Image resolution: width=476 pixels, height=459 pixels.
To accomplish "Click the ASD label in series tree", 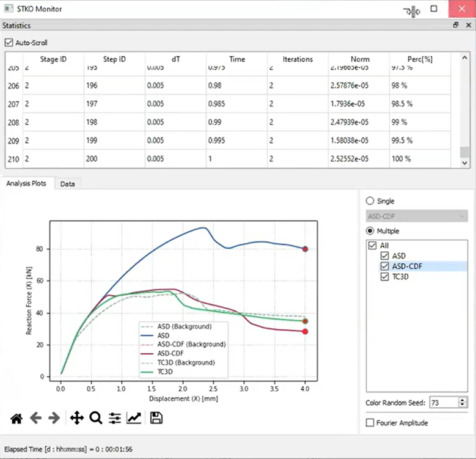I will (399, 256).
